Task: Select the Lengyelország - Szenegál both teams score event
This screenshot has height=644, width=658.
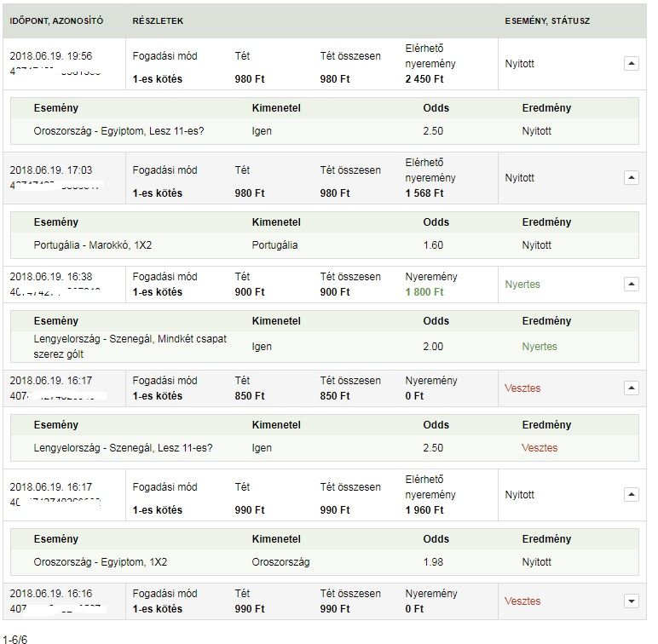Action: pyautogui.click(x=130, y=346)
